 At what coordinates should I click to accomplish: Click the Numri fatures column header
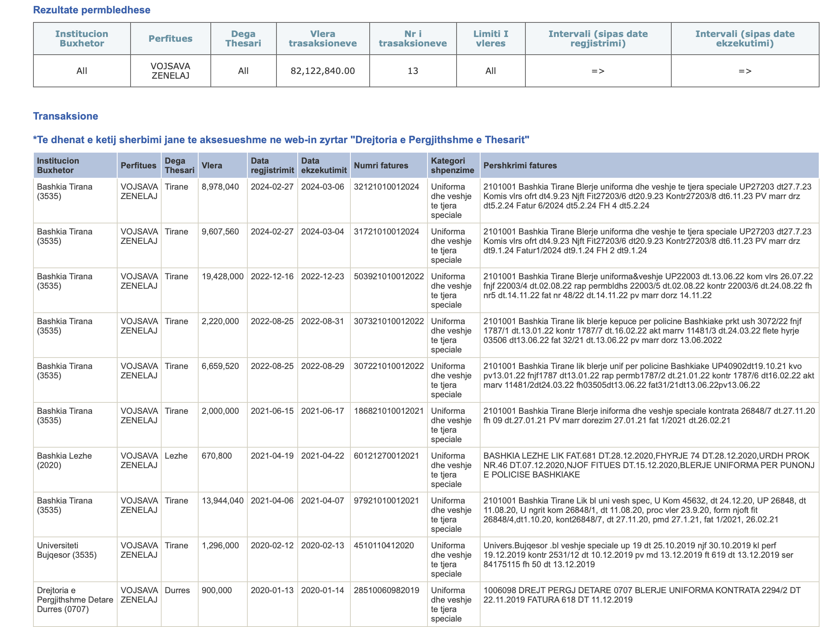[x=381, y=166]
